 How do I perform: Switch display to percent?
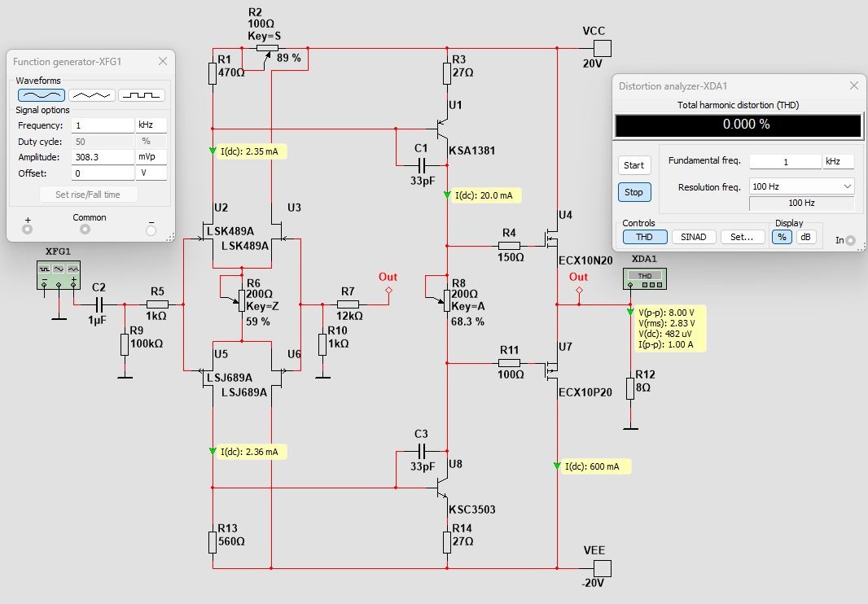pos(782,237)
